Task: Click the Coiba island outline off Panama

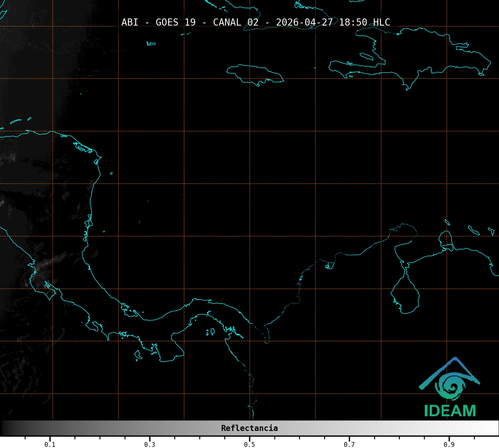Action: point(138,355)
